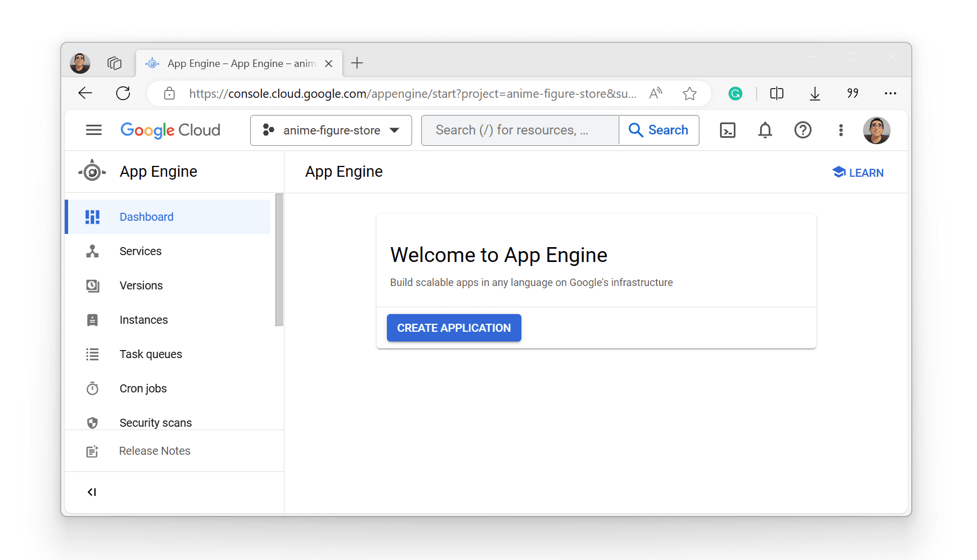Open browser downloads icon
The image size is (977, 560).
pos(815,93)
